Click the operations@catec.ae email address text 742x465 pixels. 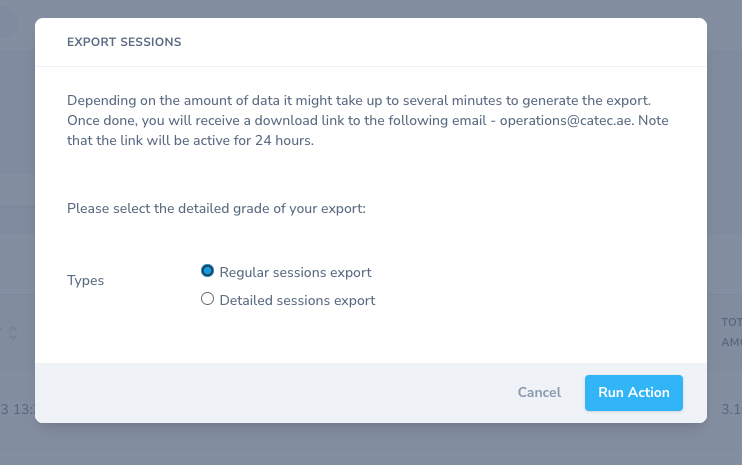pos(565,121)
